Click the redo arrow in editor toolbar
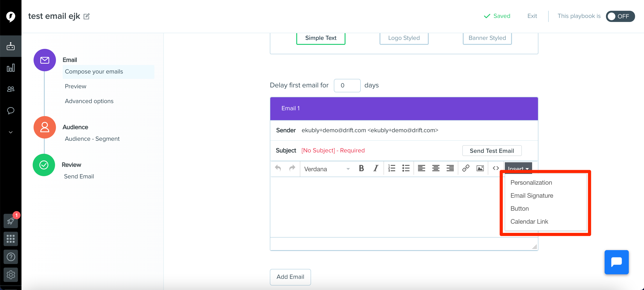Screen dimensions: 644x290 tap(292, 168)
